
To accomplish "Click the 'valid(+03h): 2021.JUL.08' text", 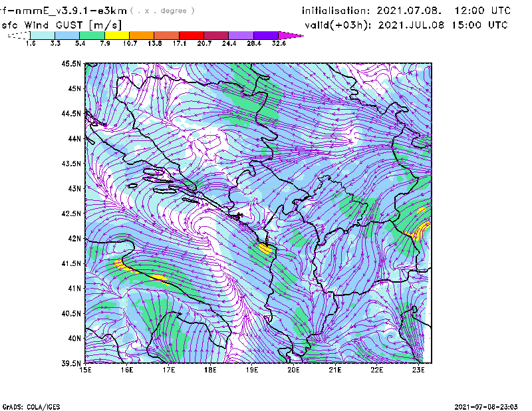I will click(x=374, y=25).
